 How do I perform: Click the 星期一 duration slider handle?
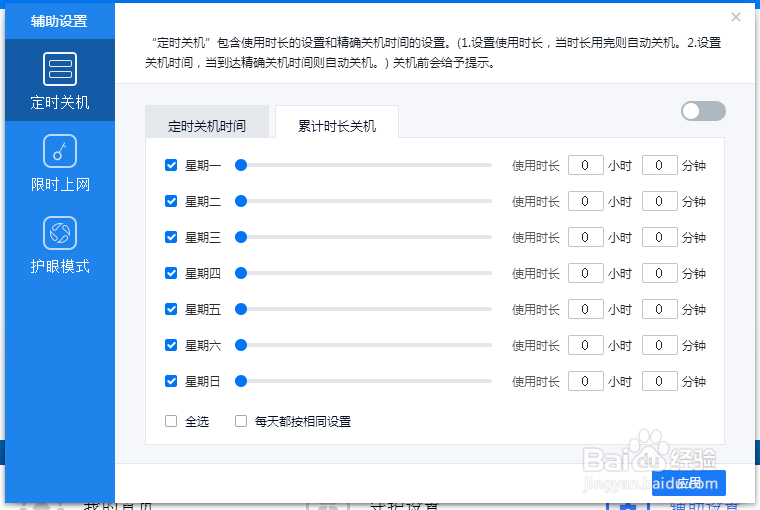coord(241,165)
